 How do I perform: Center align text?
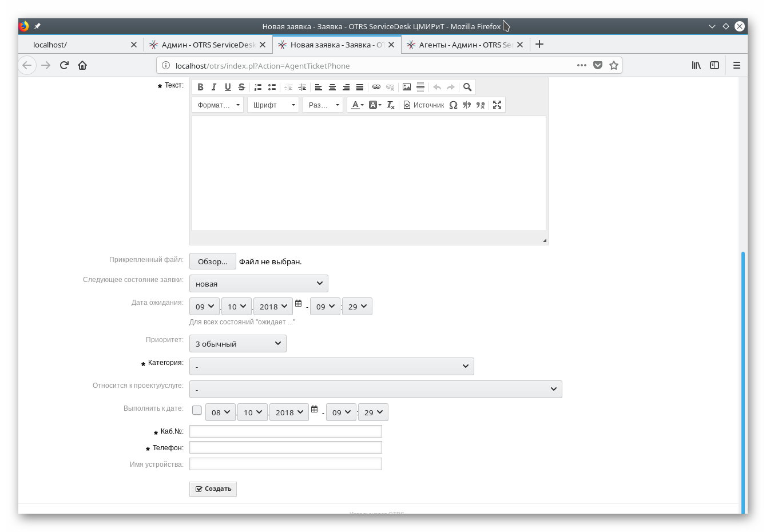coord(332,87)
